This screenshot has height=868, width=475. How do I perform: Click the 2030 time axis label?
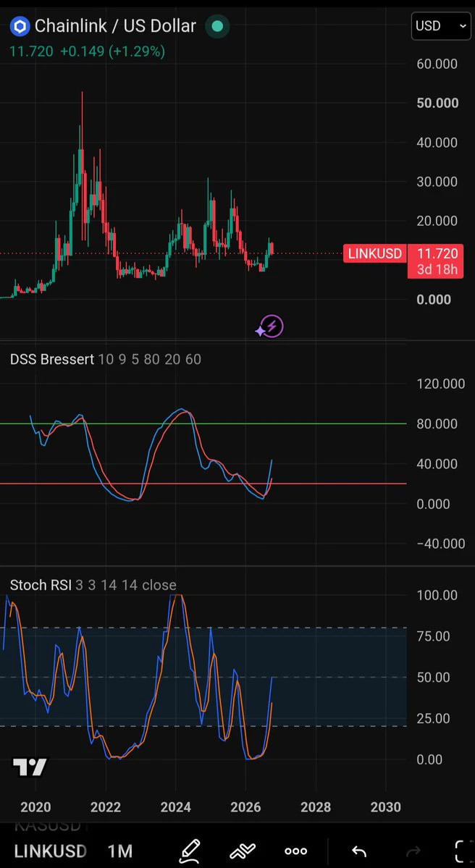pos(385,806)
